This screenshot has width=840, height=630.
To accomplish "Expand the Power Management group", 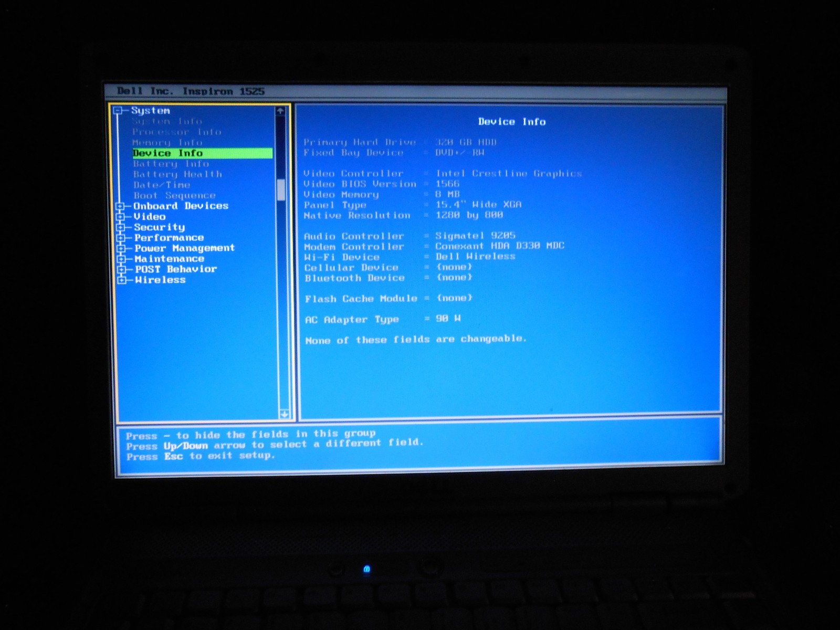I will pyautogui.click(x=121, y=248).
